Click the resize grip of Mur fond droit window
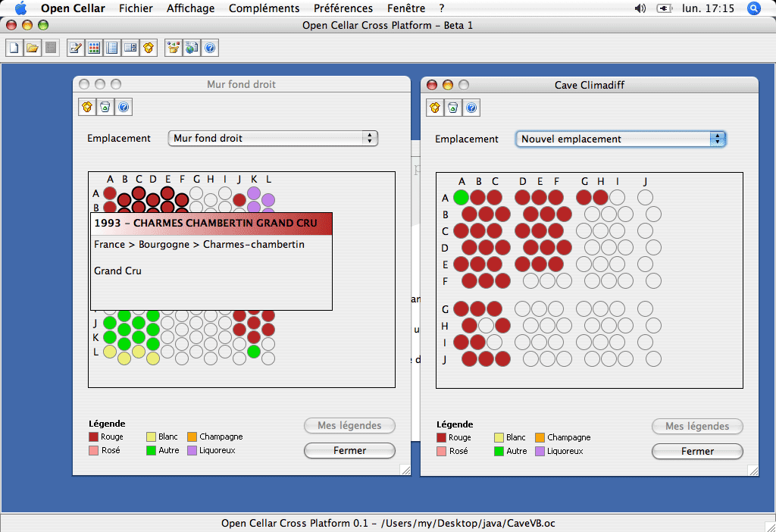This screenshot has height=532, width=776. point(405,470)
